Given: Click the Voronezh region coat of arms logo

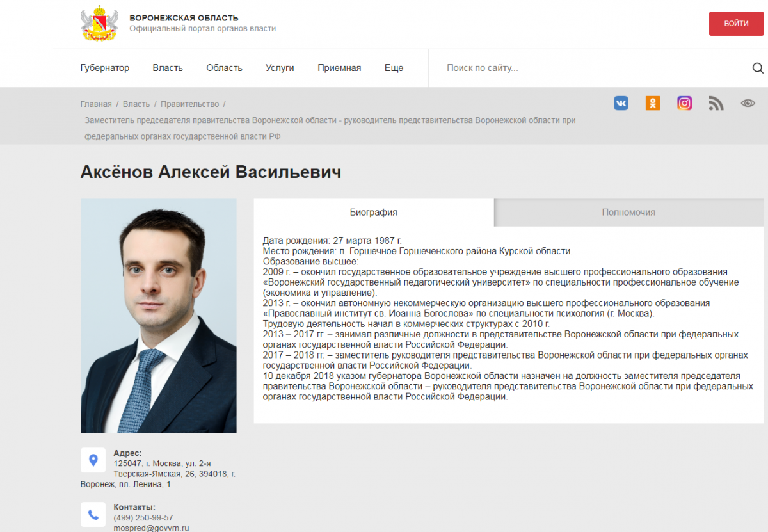Looking at the screenshot, I should (99, 24).
